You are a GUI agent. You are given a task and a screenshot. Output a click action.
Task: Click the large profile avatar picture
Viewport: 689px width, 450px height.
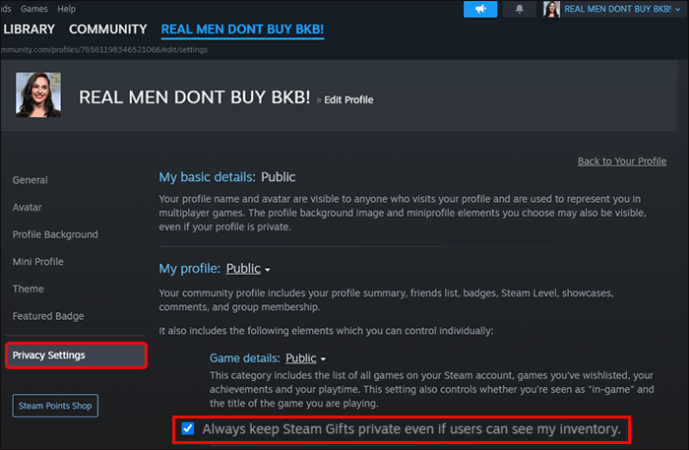(x=38, y=94)
